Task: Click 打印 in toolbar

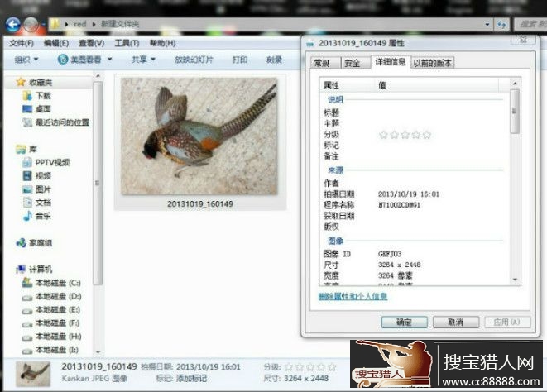Action: point(240,60)
